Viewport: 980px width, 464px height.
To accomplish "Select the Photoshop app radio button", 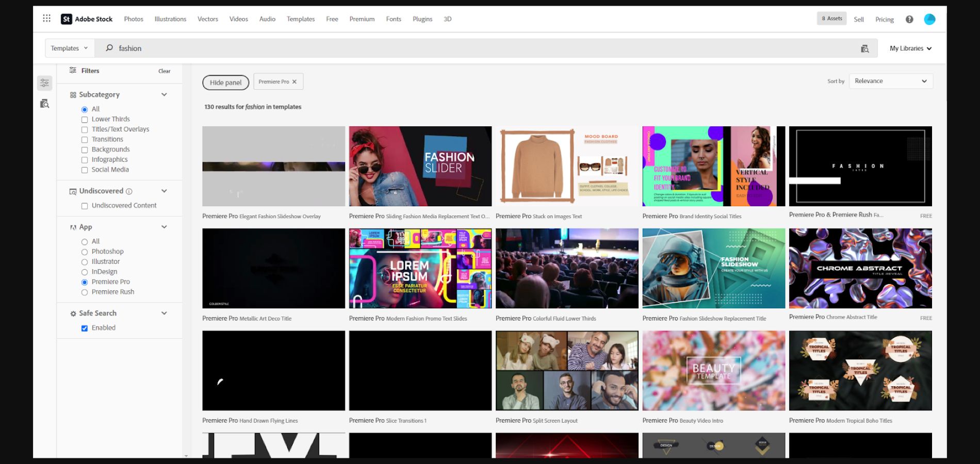I will (85, 252).
